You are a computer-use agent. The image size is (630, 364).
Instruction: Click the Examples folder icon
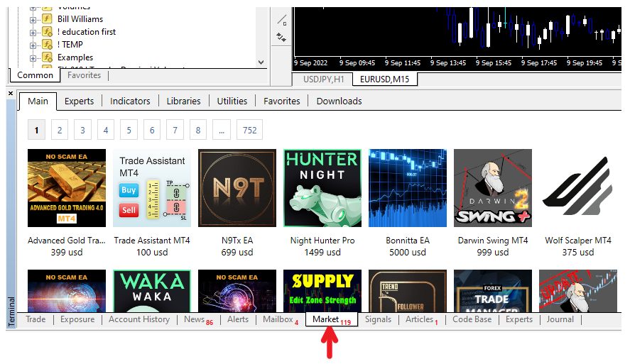48,57
